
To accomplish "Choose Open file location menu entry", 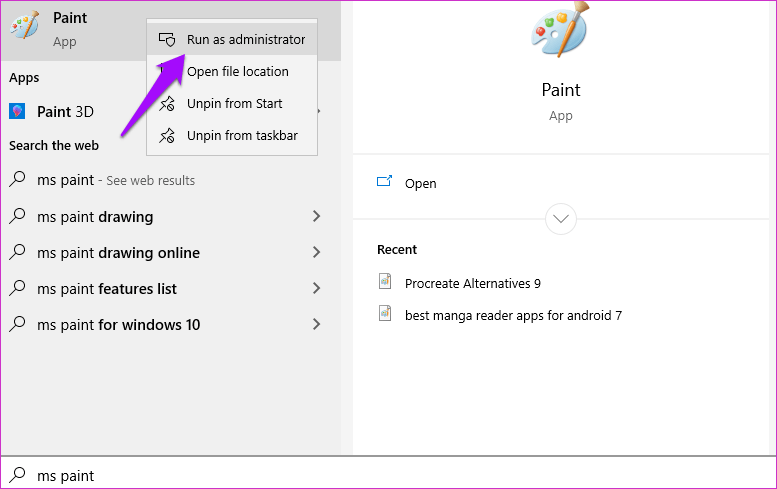I will [x=237, y=72].
